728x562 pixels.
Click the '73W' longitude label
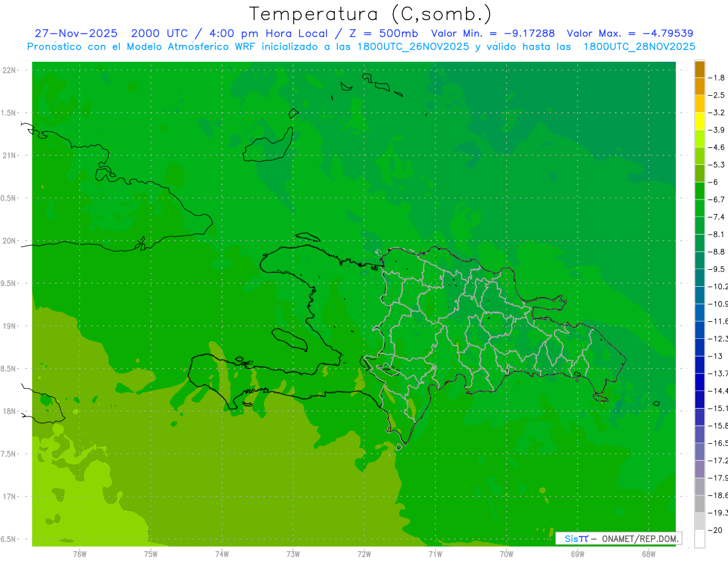click(x=293, y=554)
